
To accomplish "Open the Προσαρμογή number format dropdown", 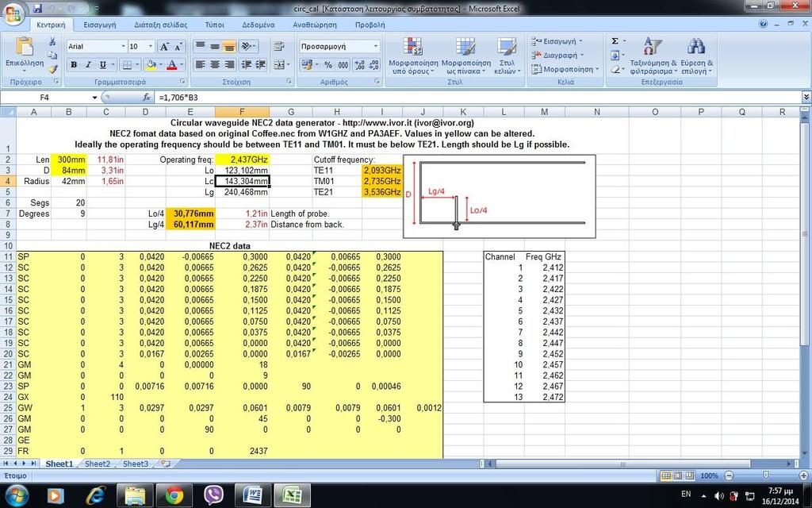I will tap(376, 47).
